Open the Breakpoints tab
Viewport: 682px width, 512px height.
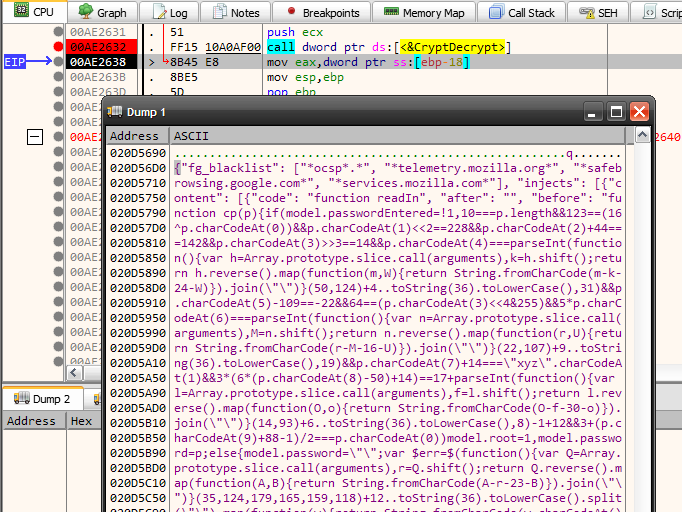pyautogui.click(x=322, y=13)
